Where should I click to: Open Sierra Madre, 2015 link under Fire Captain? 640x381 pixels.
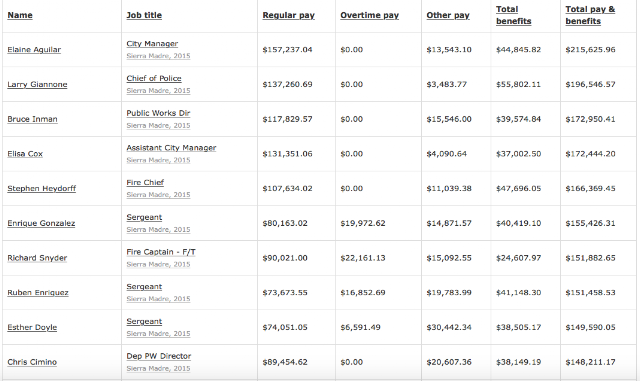click(158, 264)
